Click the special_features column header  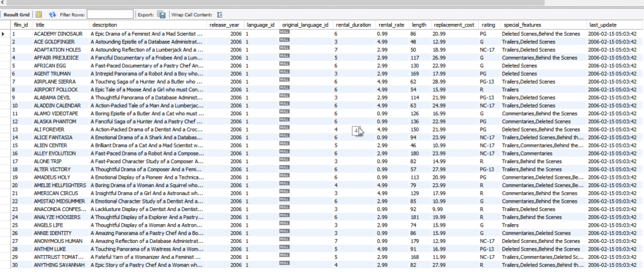pos(544,25)
